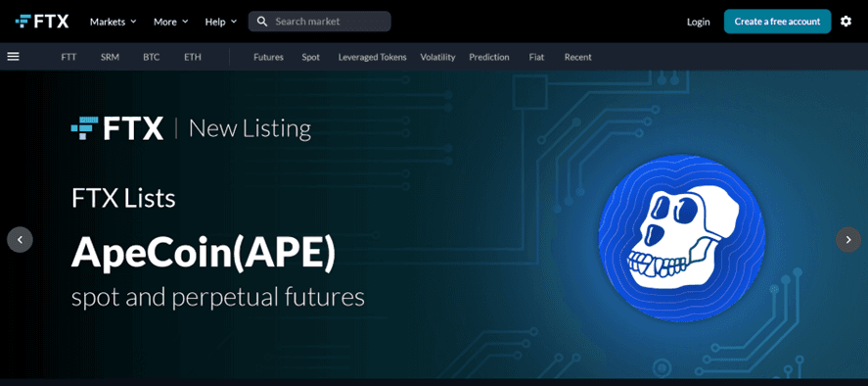Screen dimensions: 868x386
Task: Select the FTT quick link
Action: [69, 57]
